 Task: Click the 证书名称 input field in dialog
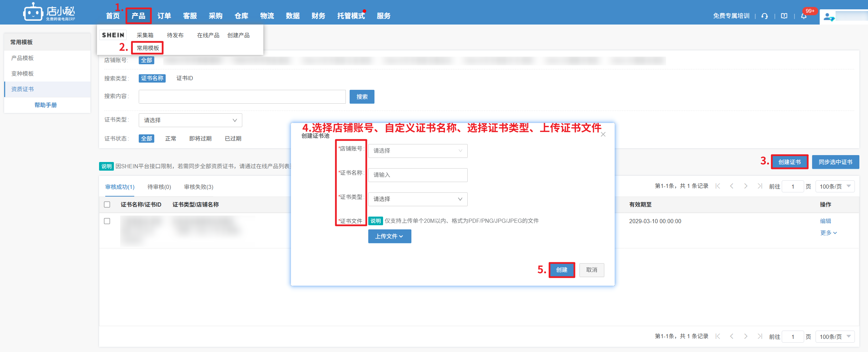418,175
